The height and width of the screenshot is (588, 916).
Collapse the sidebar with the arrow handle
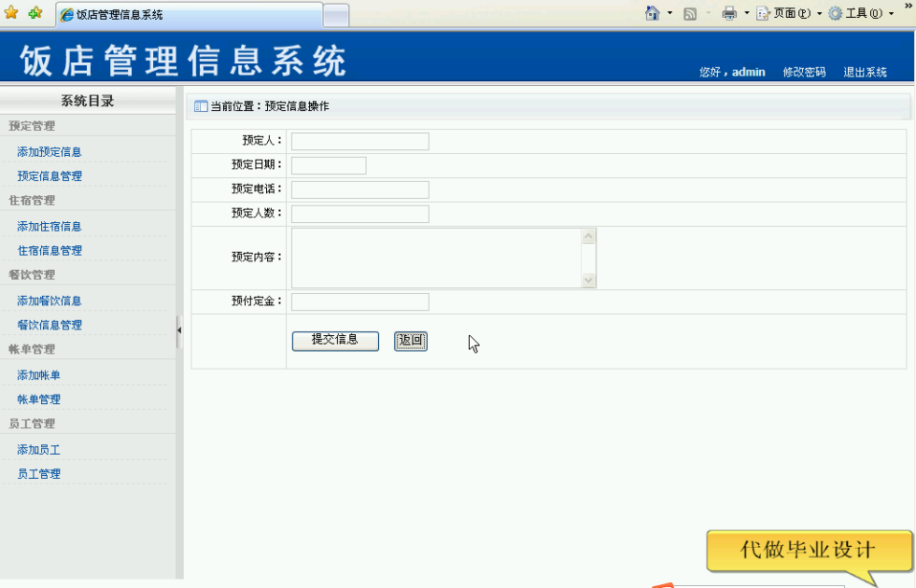click(179, 330)
